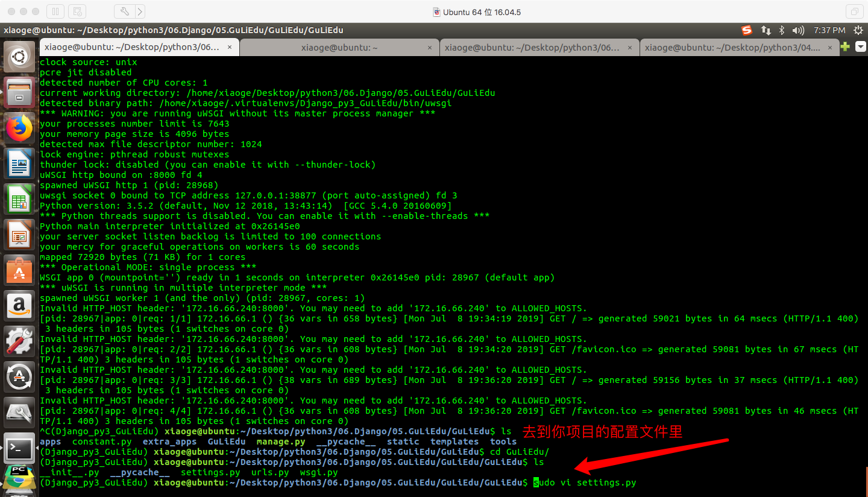Close the xiaoge@ubuntu: ~ tab
The width and height of the screenshot is (868, 497).
coord(430,48)
